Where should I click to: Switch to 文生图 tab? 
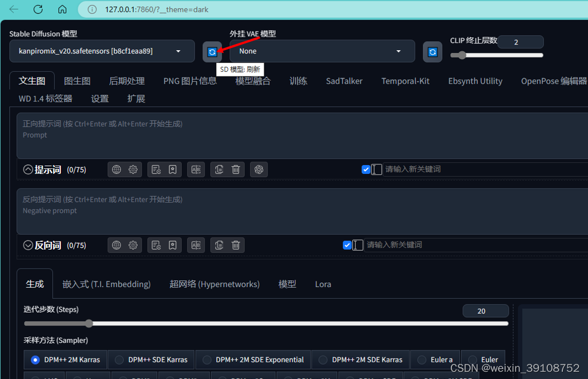pos(32,81)
